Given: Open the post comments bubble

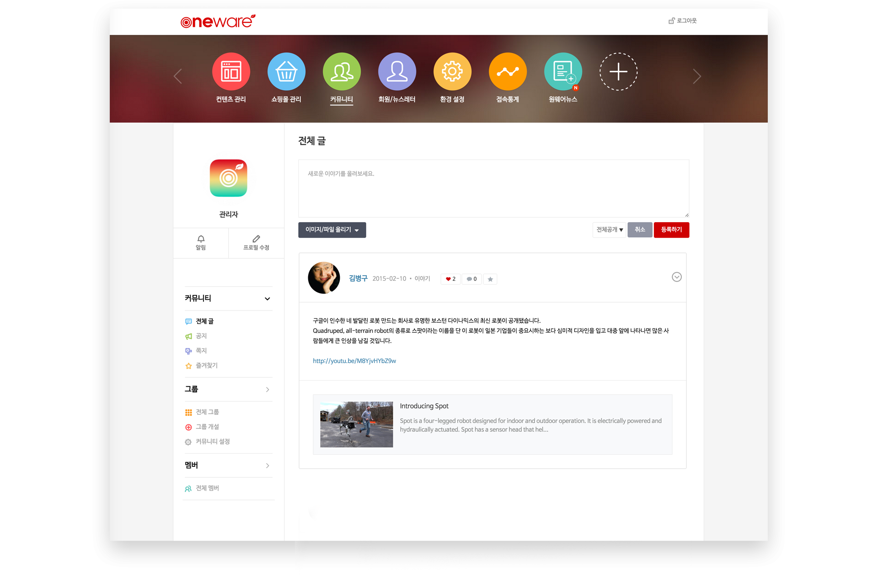Looking at the screenshot, I should point(471,279).
